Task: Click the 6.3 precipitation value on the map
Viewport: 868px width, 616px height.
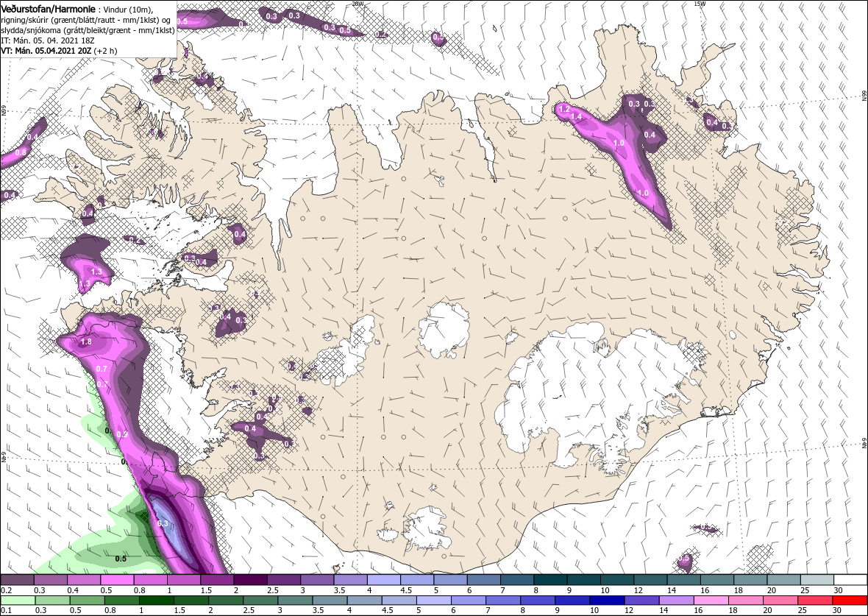Action: 163,523
